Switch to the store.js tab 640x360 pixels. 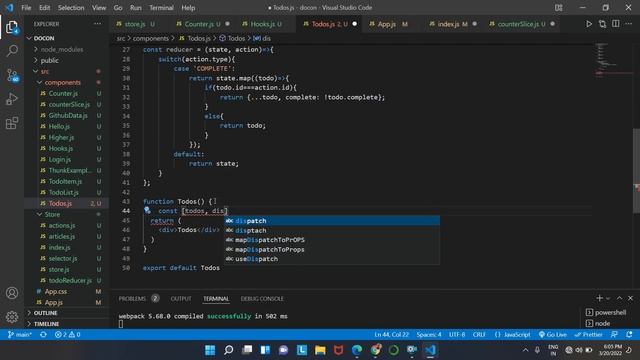click(136, 24)
